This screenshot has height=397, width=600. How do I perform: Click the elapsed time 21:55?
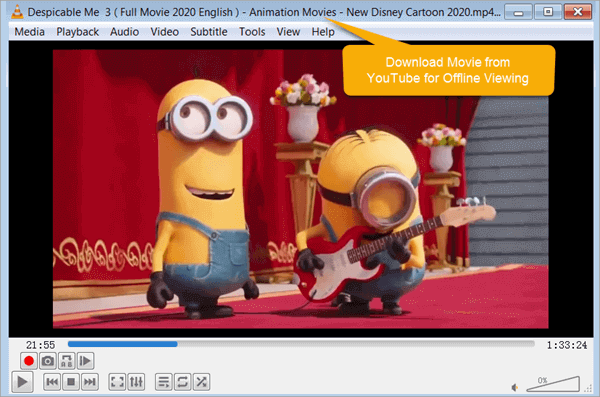[x=40, y=345]
